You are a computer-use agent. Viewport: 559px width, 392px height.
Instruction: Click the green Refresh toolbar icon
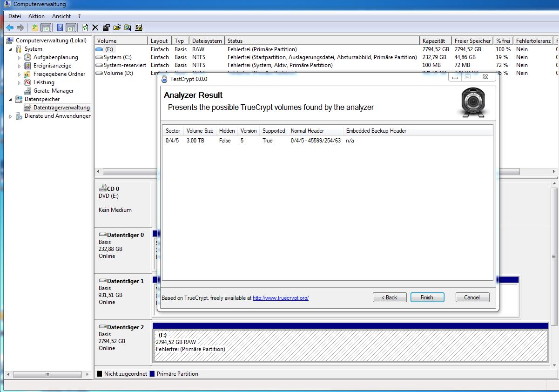pyautogui.click(x=85, y=27)
